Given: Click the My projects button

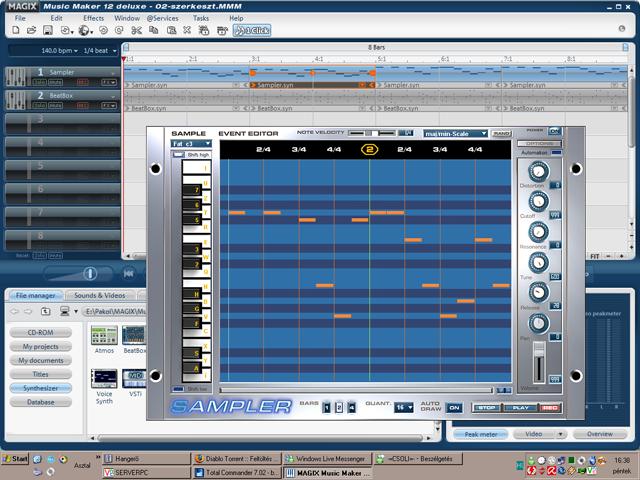Looking at the screenshot, I should pos(41,346).
